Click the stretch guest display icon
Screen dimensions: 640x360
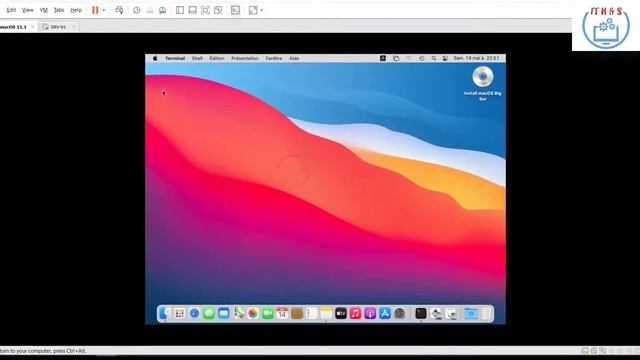[x=253, y=10]
